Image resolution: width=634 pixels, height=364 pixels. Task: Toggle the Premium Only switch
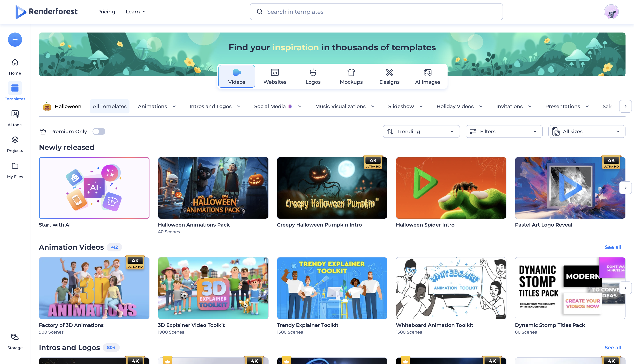tap(99, 131)
